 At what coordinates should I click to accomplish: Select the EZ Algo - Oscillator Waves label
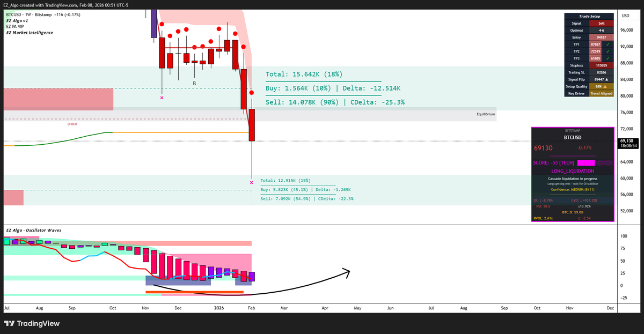33,230
